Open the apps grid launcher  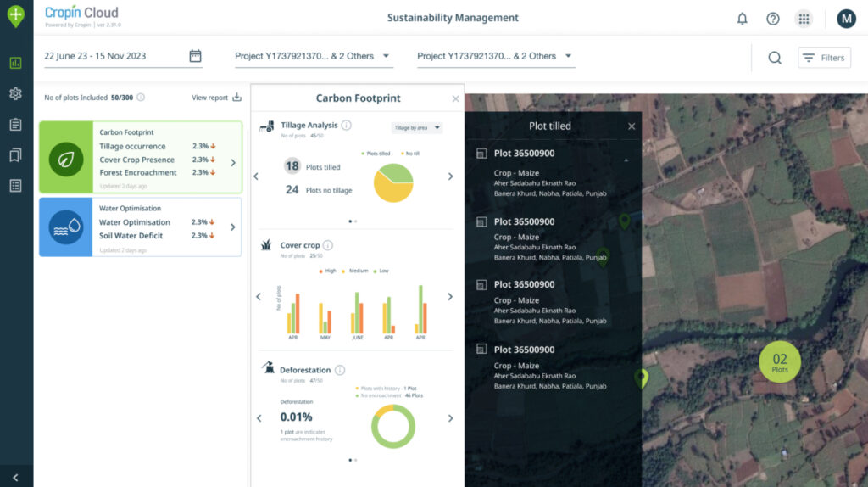(803, 19)
